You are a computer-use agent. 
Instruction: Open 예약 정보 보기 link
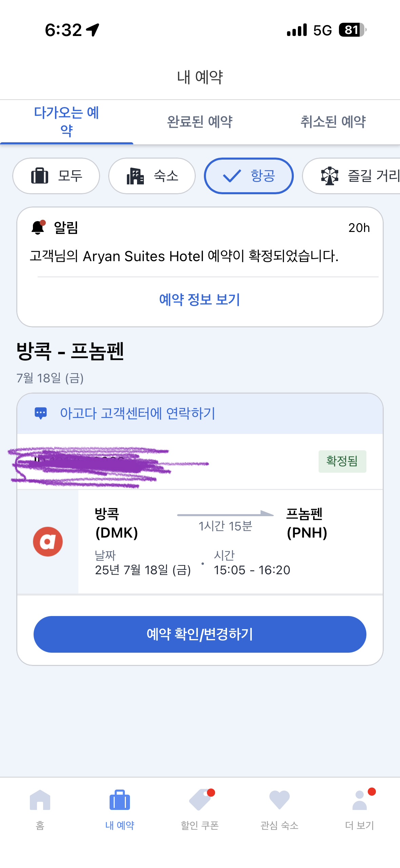200,300
